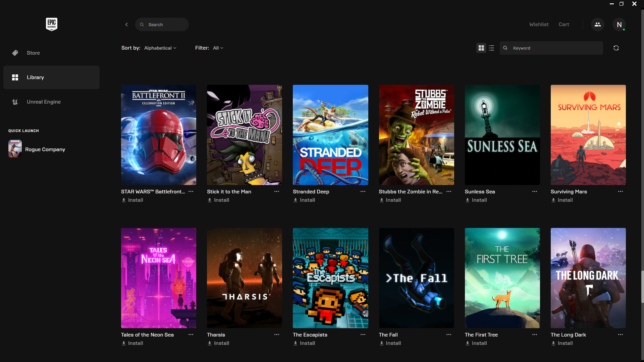
Task: Open the Sunless Sea cover art
Action: pyautogui.click(x=502, y=135)
